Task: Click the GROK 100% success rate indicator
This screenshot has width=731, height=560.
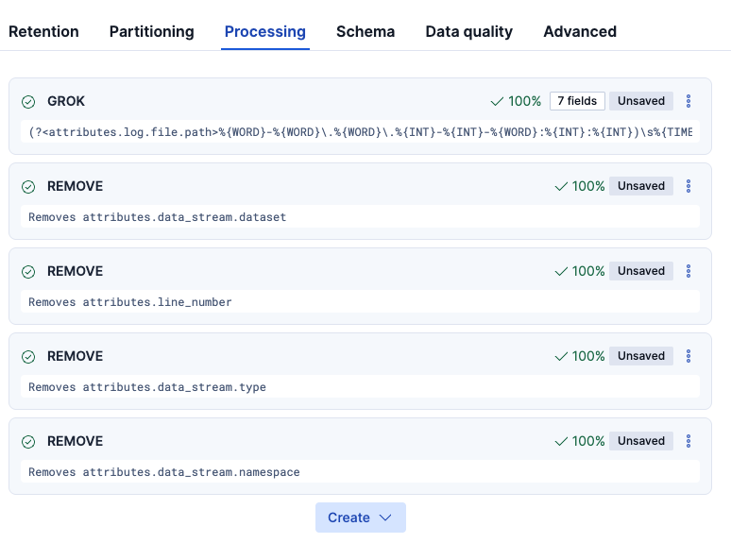Action: pos(516,101)
